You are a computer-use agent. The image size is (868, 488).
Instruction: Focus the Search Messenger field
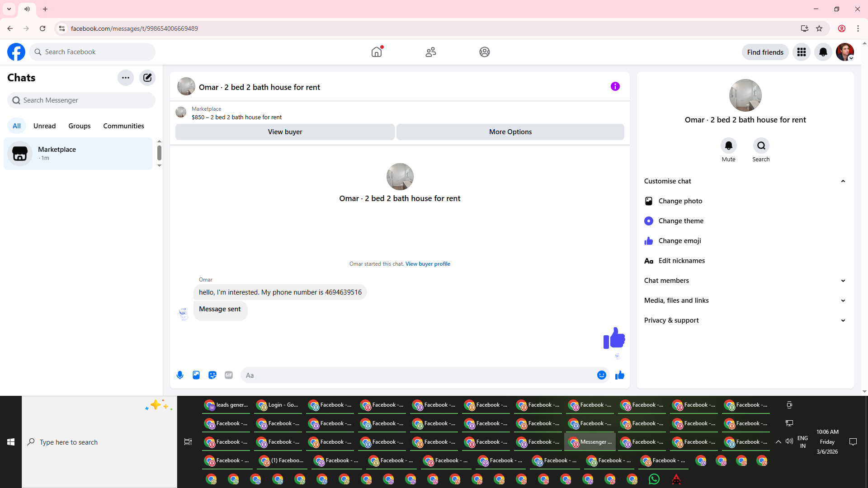81,100
